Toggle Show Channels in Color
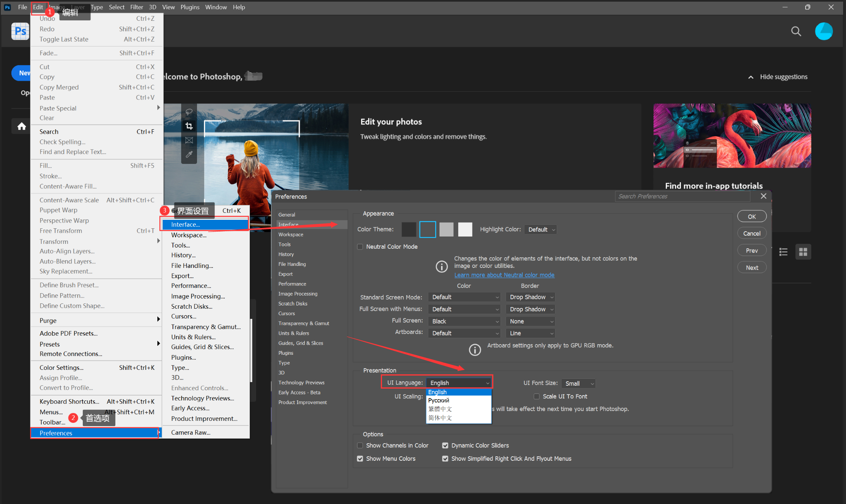The height and width of the screenshot is (504, 846). (x=360, y=445)
